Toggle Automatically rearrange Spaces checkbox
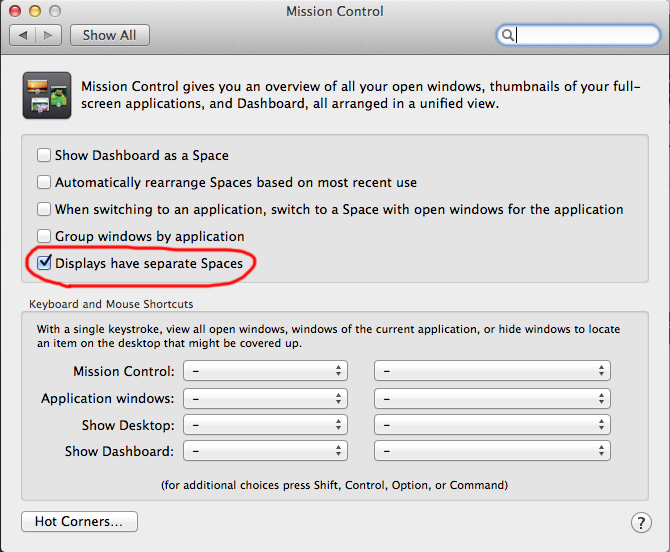This screenshot has height=552, width=670. 44,182
